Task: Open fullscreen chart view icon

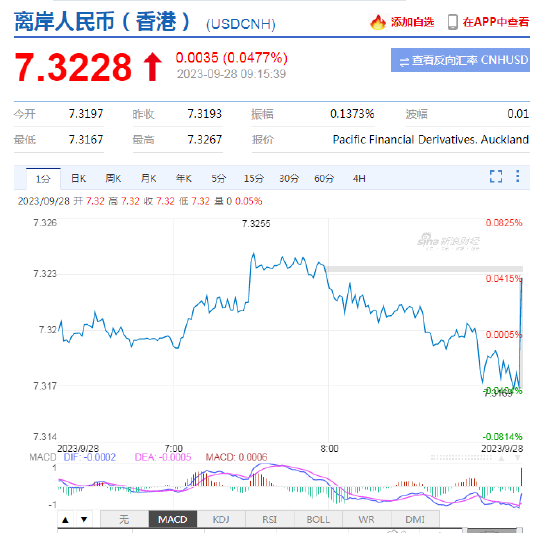Action: pos(496,176)
